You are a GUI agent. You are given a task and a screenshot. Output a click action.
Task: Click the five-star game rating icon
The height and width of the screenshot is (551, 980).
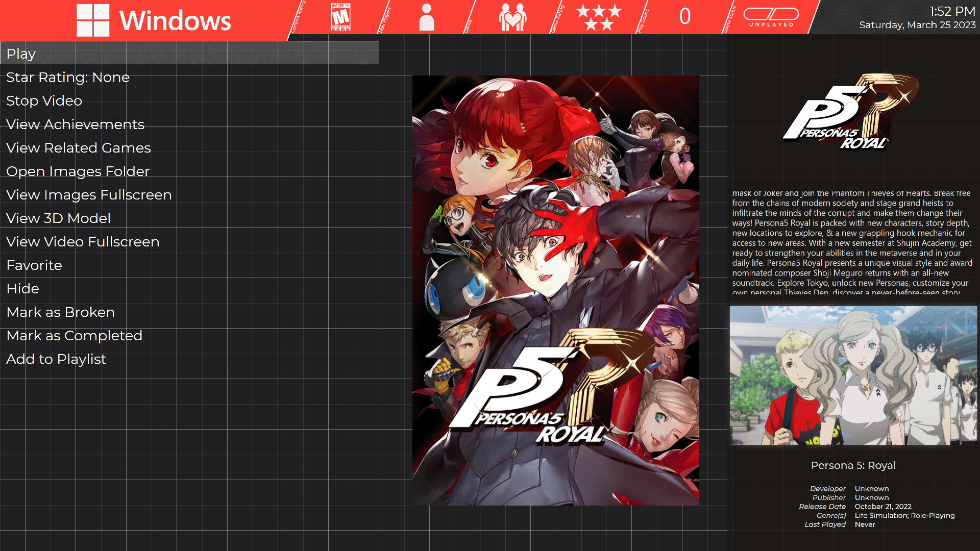599,17
